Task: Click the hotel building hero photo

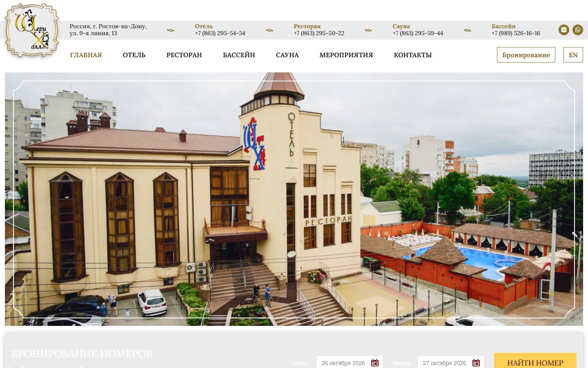Action: coord(294,199)
